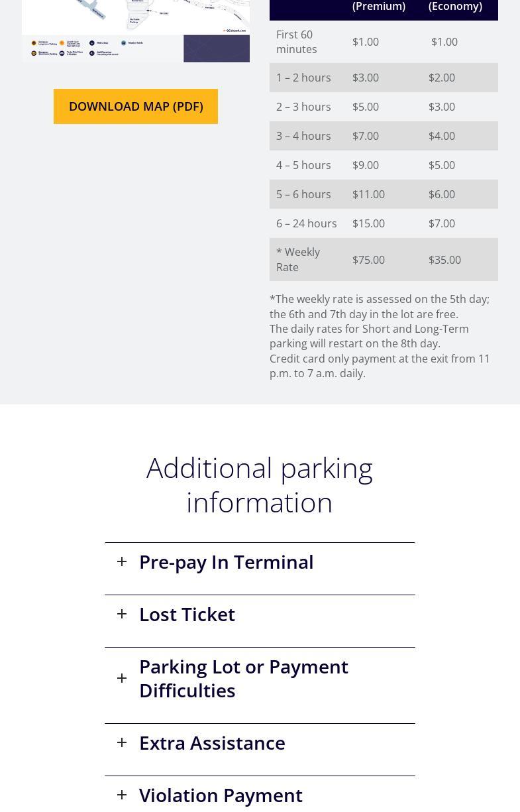Click the "6 – 24 hours" row label
Viewport: 520px width, 812px height.
click(x=306, y=223)
